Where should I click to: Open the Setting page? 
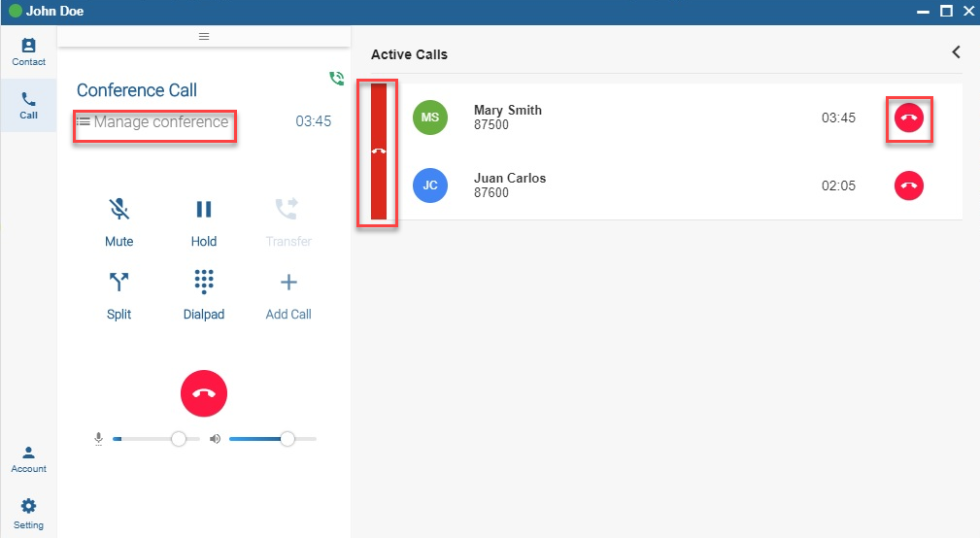coord(28,513)
